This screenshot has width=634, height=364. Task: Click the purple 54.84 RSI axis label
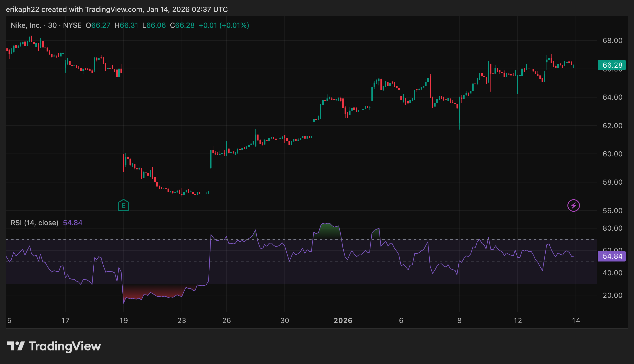click(611, 256)
